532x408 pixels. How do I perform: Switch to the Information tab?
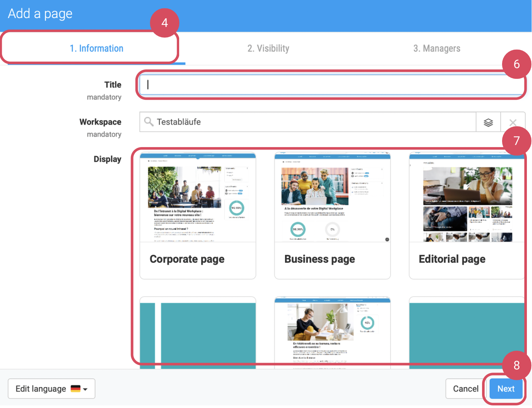click(x=96, y=49)
